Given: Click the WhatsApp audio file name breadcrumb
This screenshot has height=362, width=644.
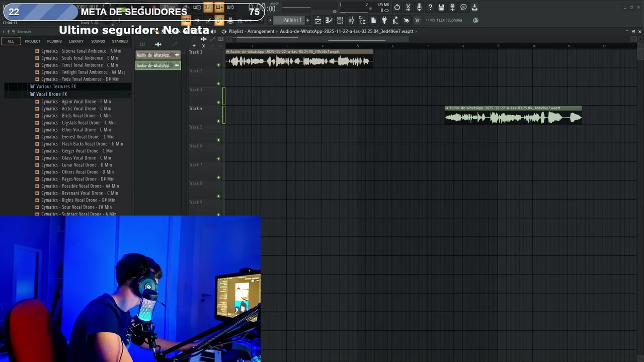Looking at the screenshot, I should pyautogui.click(x=347, y=31).
